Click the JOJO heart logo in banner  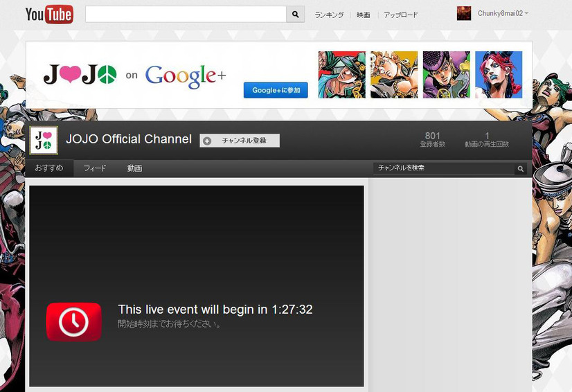[80, 74]
